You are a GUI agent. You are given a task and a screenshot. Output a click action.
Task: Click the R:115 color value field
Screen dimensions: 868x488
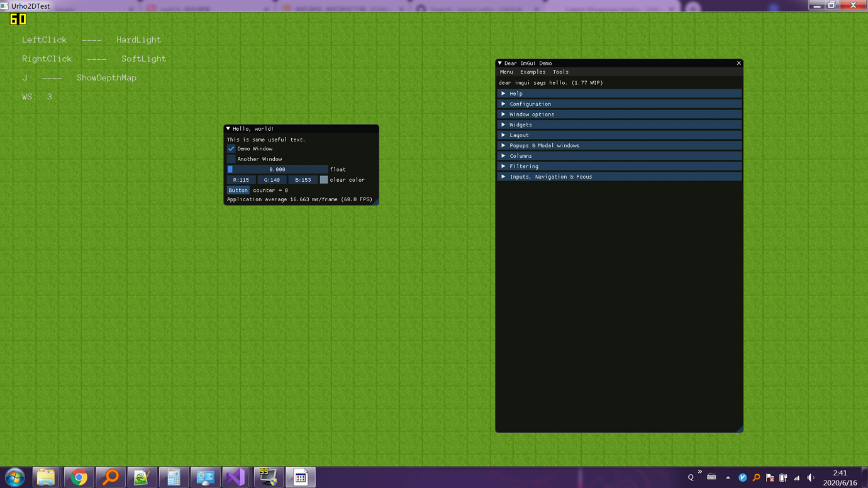241,180
